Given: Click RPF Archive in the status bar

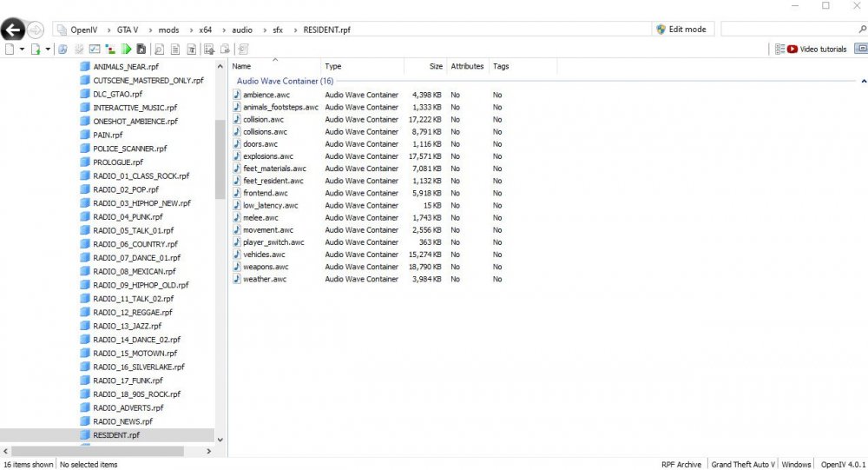Looking at the screenshot, I should click(681, 465).
